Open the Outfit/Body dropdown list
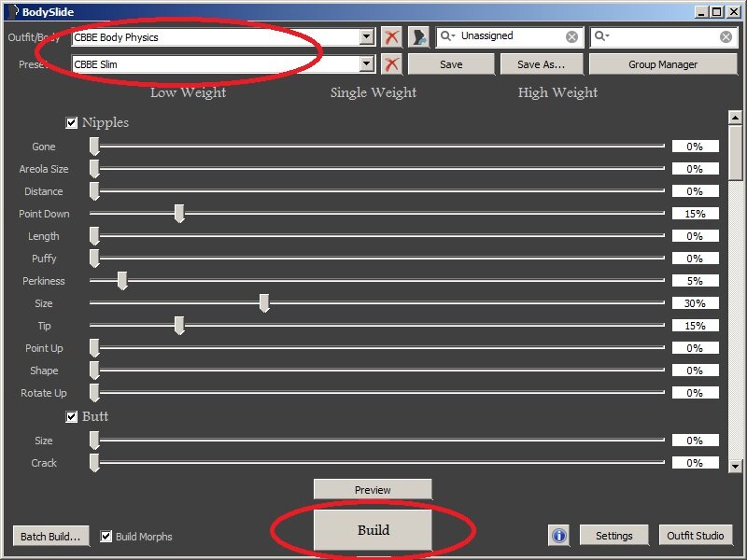 tap(366, 36)
